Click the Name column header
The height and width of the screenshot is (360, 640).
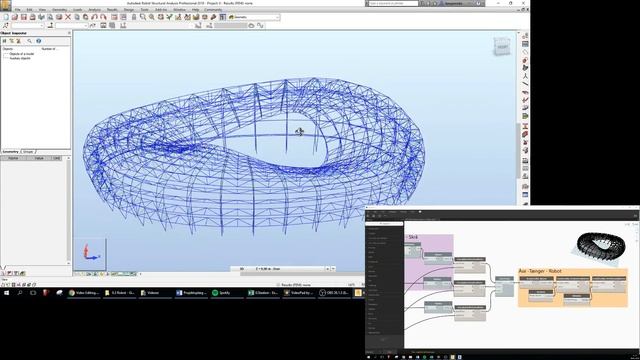click(13, 158)
